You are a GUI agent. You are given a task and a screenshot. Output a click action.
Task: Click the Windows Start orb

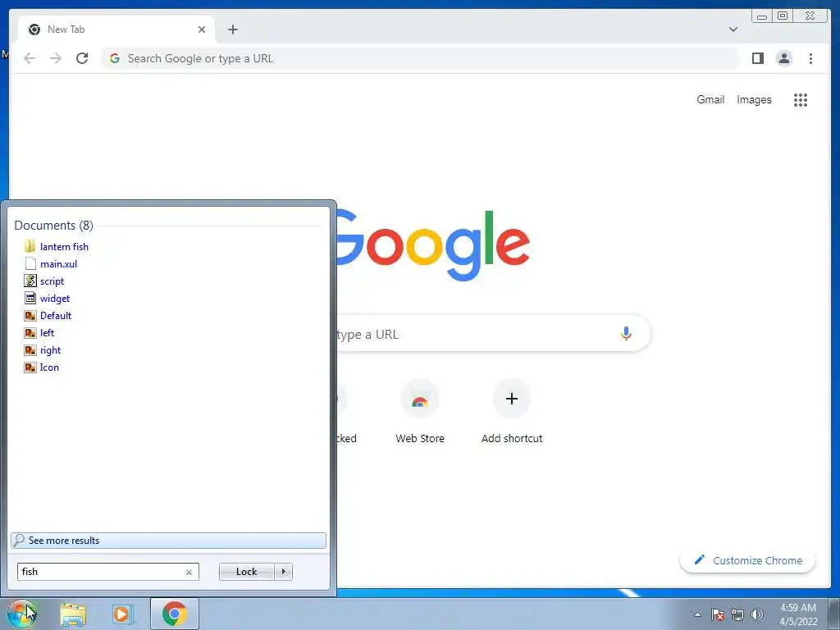[x=21, y=614]
